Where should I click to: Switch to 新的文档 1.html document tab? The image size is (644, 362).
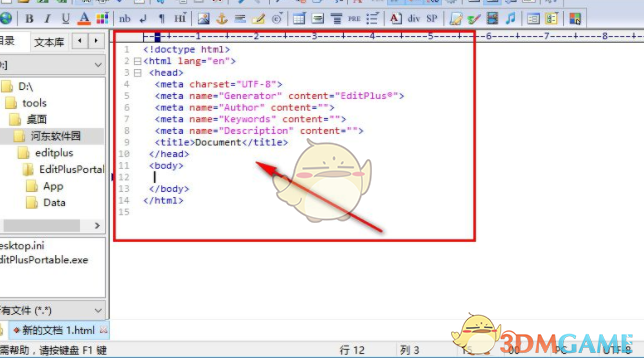click(58, 330)
